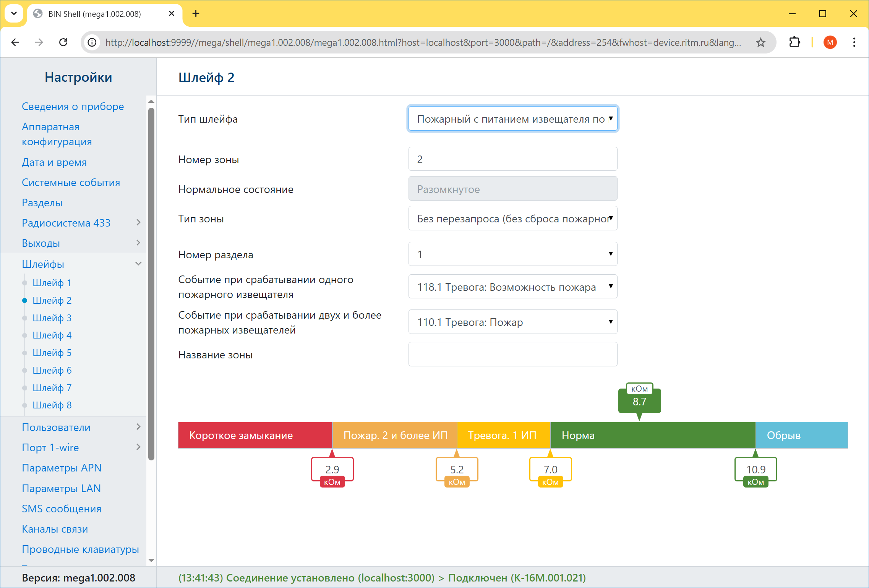This screenshot has height=588, width=869.
Task: Open Параметры LAN settings
Action: click(61, 488)
